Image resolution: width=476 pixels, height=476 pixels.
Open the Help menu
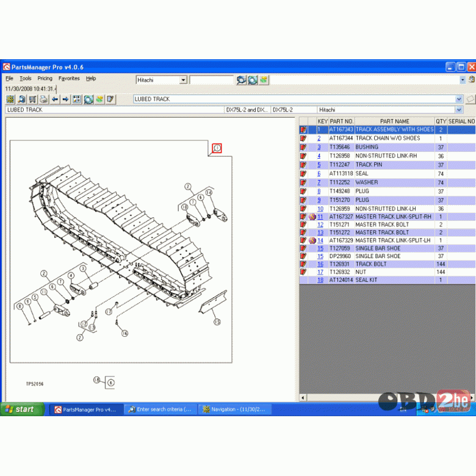coord(91,78)
